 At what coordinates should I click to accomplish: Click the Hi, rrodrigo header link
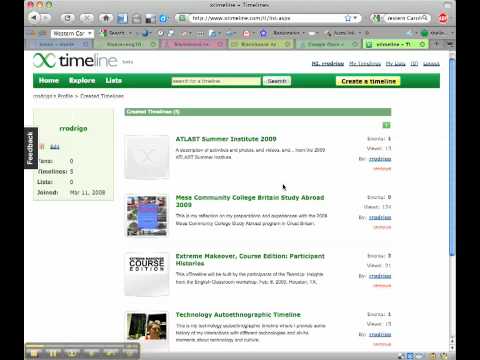[x=328, y=64]
